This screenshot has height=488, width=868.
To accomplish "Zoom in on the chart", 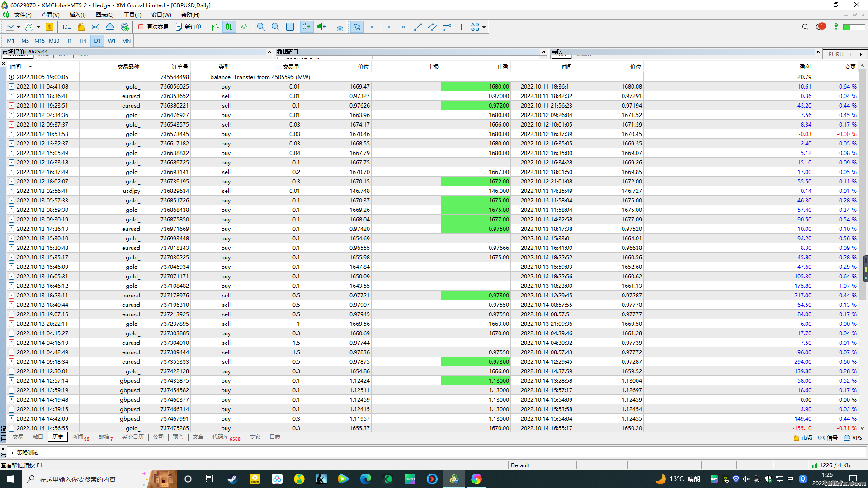I will pos(261,27).
